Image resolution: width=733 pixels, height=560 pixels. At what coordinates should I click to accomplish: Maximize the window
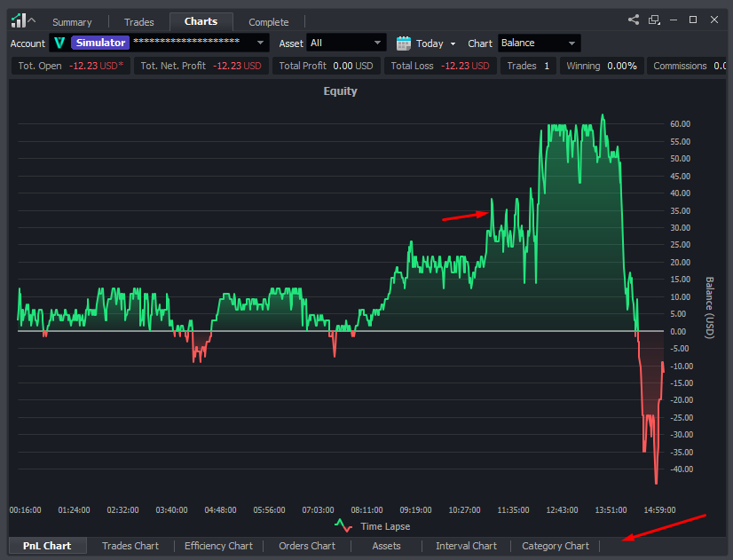pyautogui.click(x=693, y=20)
